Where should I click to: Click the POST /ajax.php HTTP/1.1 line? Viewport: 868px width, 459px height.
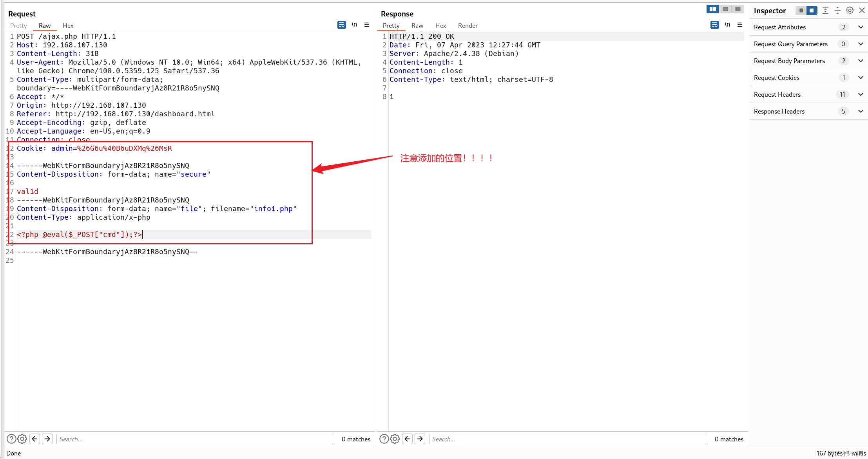click(66, 36)
